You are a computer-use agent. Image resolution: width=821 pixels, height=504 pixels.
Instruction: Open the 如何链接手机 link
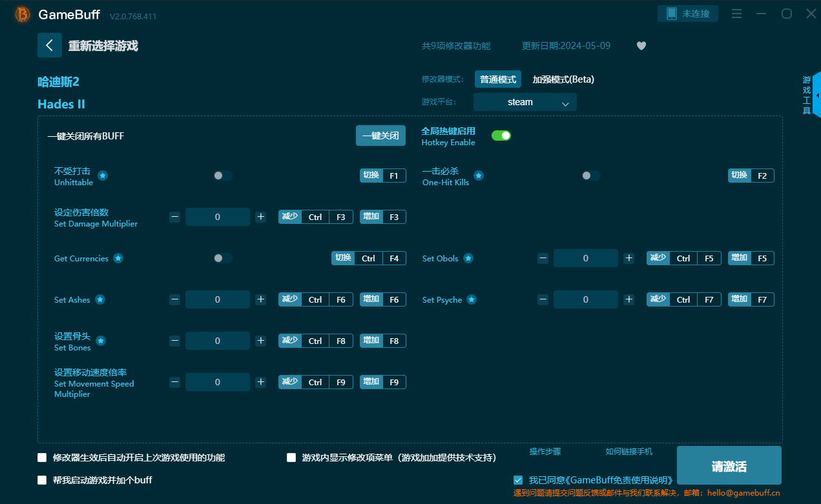(629, 452)
